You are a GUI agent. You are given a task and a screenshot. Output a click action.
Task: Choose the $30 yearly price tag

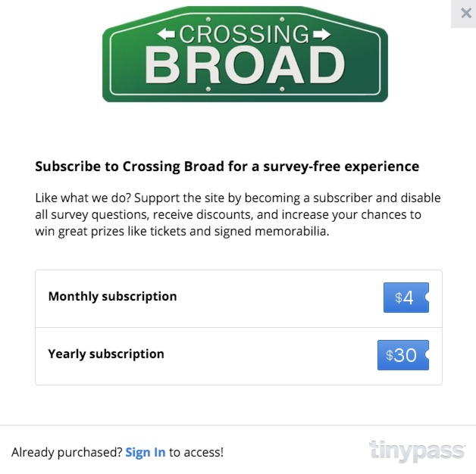pyautogui.click(x=402, y=355)
